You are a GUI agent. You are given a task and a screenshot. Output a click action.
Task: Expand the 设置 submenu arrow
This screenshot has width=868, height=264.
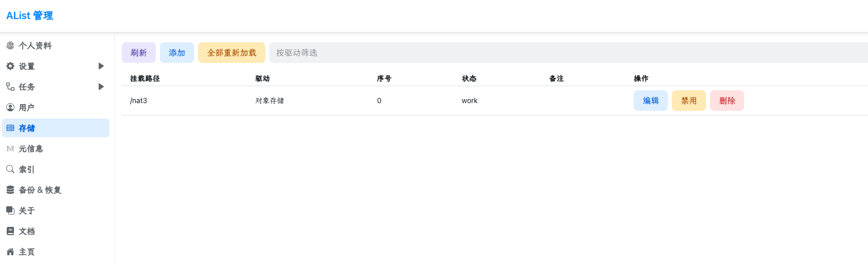point(101,66)
